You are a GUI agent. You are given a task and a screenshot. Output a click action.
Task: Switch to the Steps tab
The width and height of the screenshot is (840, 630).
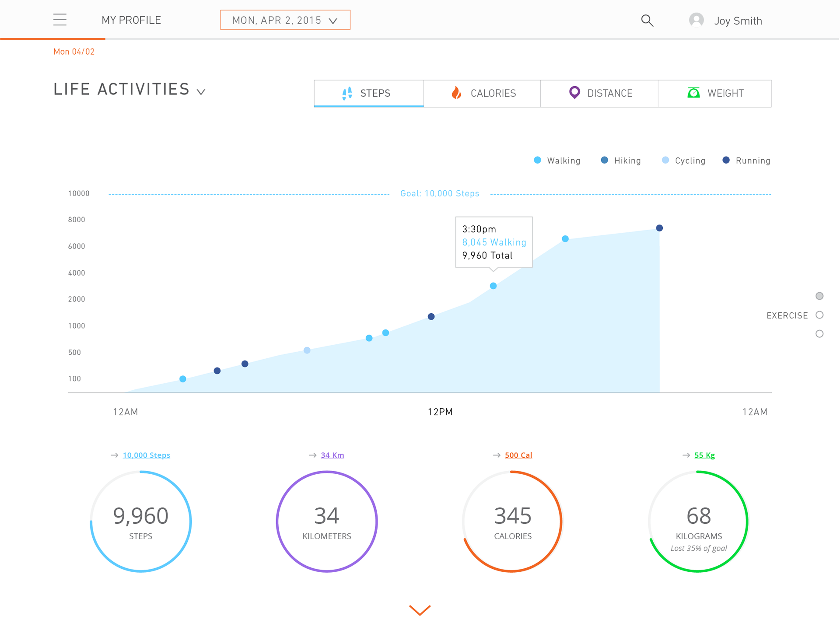[x=369, y=93]
